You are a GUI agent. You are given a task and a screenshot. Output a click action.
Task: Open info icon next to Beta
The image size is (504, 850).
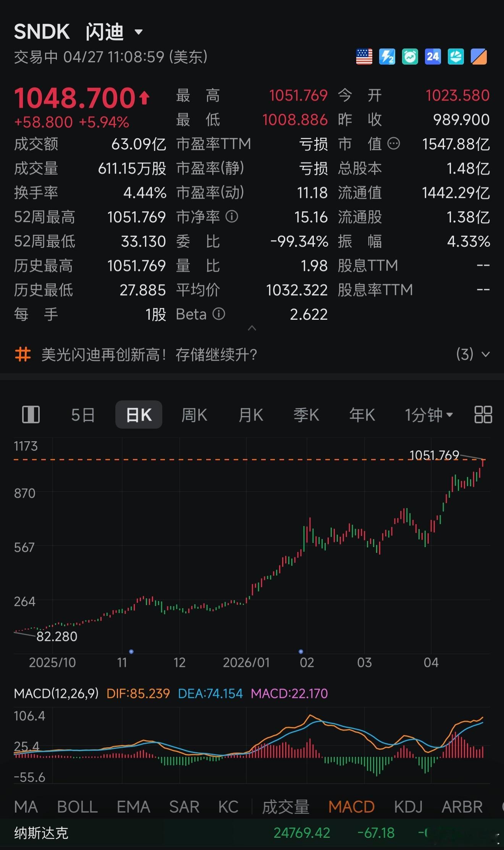coord(219,314)
